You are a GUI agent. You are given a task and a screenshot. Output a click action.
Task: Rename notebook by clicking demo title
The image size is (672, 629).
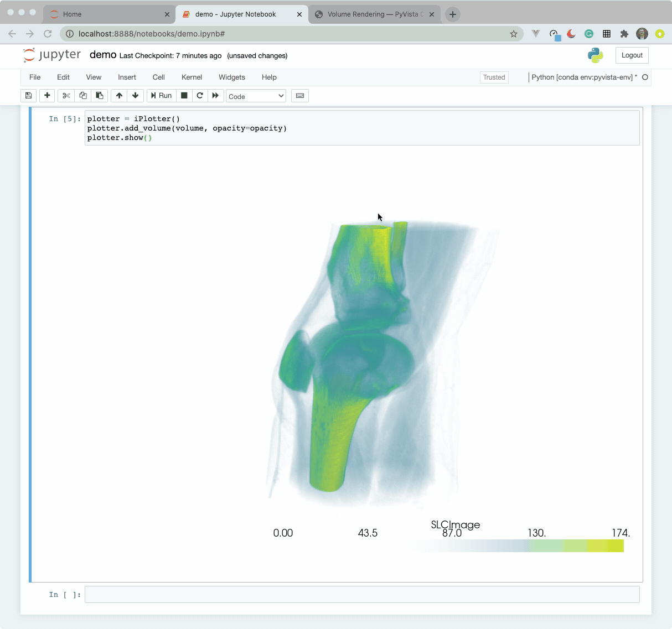(103, 55)
